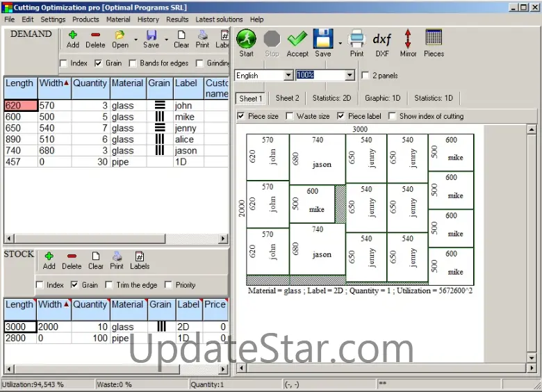Print the results sheet
The width and height of the screenshot is (542, 392).
click(x=356, y=39)
